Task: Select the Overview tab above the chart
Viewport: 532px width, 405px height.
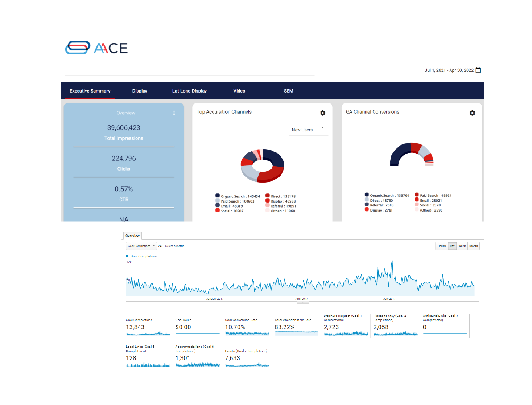Action: click(132, 236)
